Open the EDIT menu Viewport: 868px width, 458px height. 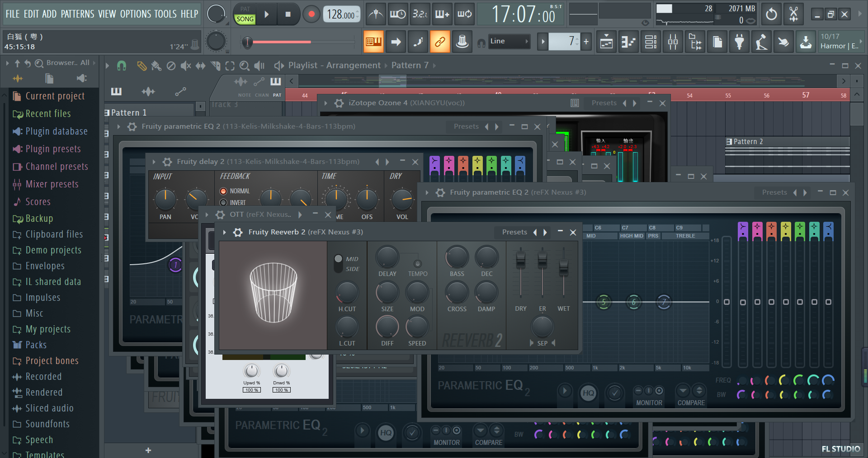point(31,14)
